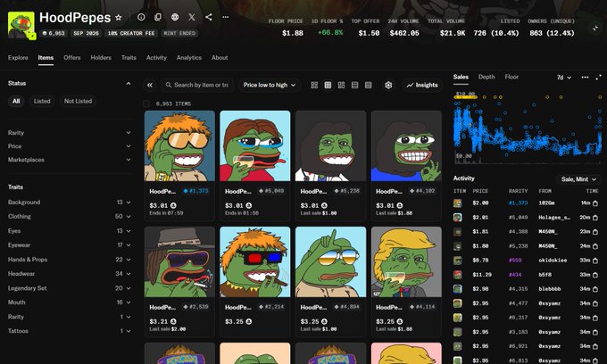Switch to the Explore tab

tap(18, 58)
